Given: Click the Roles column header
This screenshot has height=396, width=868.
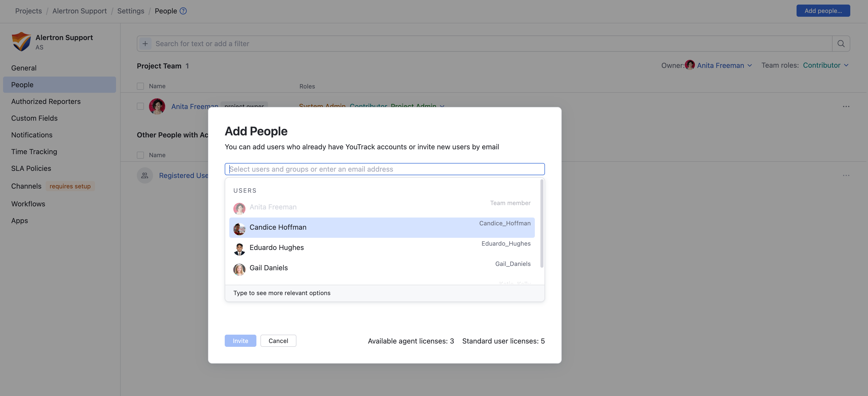Looking at the screenshot, I should pyautogui.click(x=307, y=86).
